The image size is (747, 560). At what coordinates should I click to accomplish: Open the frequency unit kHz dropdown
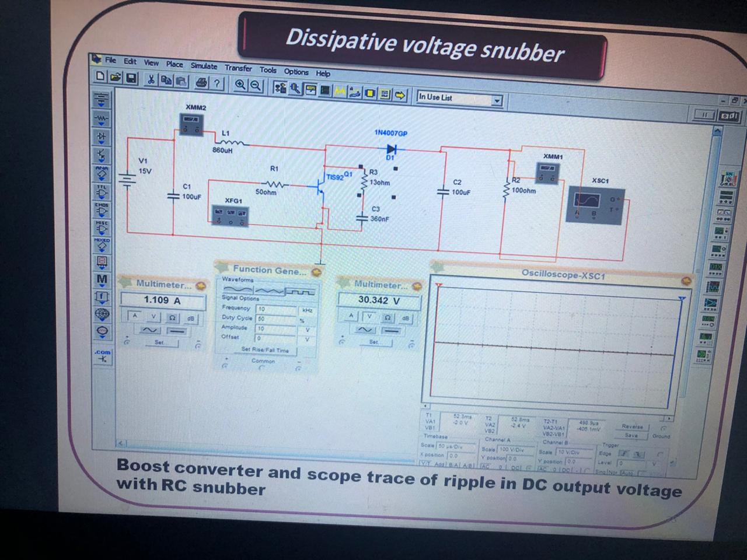pyautogui.click(x=307, y=310)
